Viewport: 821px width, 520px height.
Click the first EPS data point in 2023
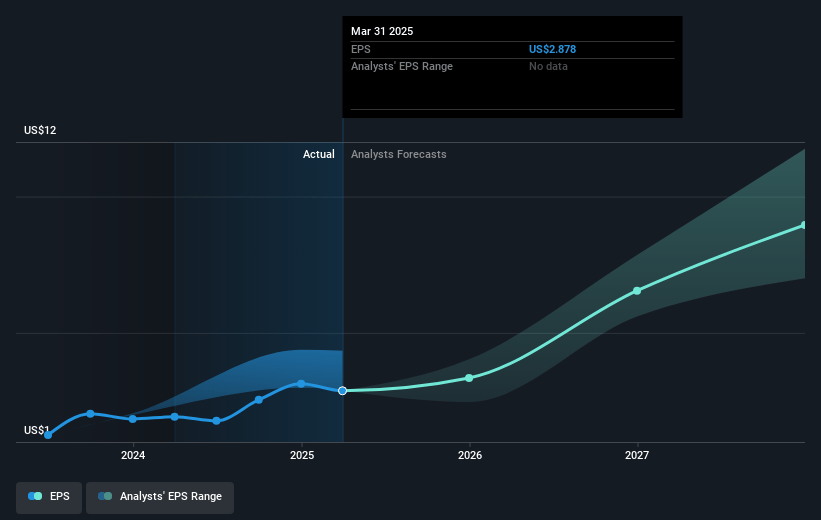(48, 435)
